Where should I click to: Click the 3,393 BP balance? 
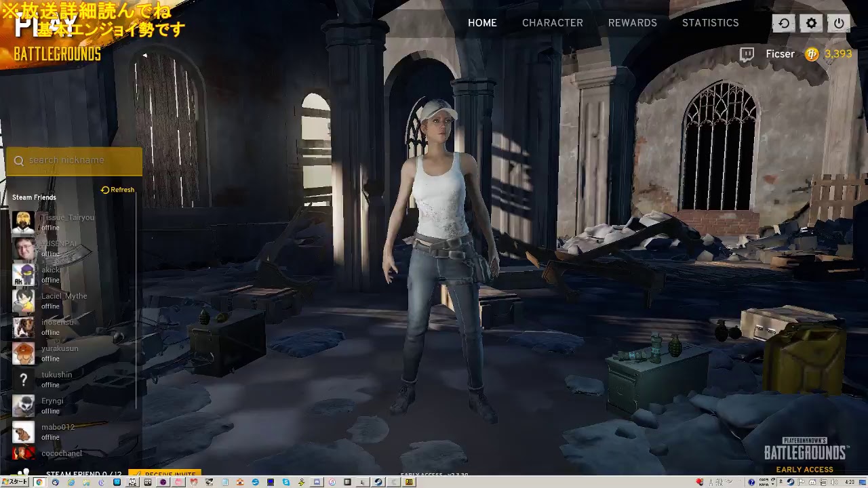click(x=838, y=54)
